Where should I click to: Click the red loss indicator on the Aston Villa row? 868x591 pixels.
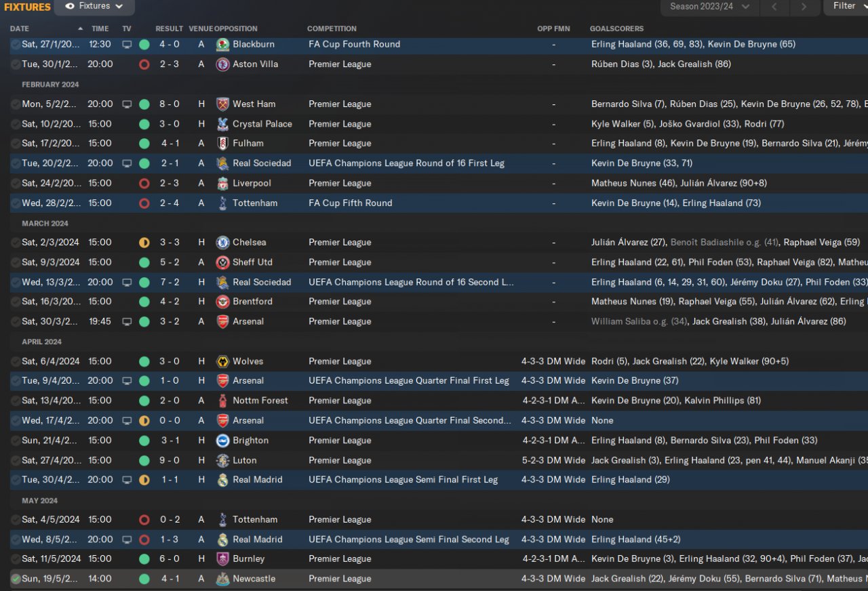point(144,64)
